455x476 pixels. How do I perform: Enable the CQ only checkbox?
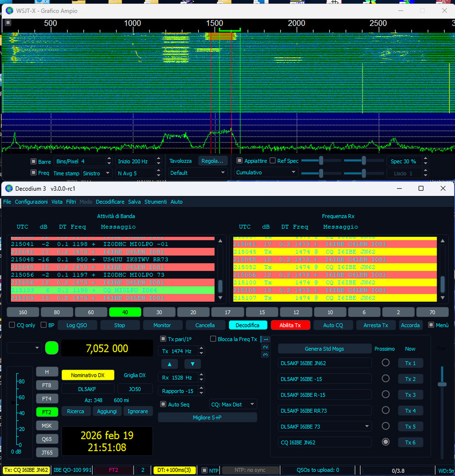[12, 325]
